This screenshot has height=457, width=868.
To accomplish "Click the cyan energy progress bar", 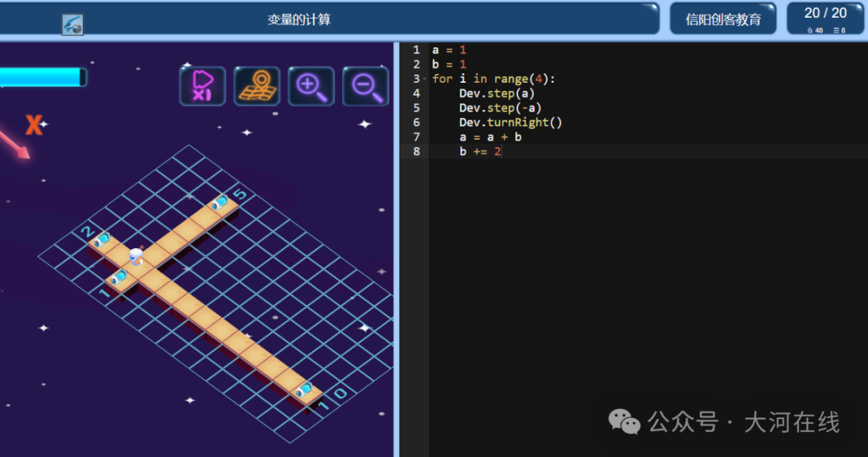I will click(x=43, y=77).
